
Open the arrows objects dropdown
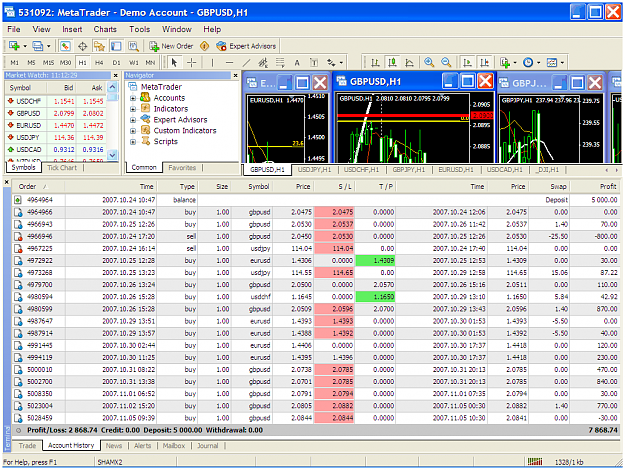(x=341, y=63)
